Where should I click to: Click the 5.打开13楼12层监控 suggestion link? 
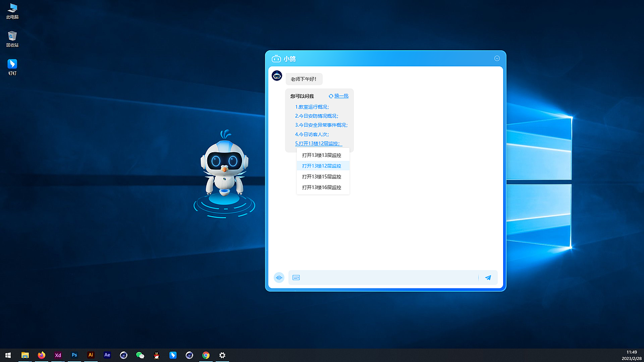318,144
